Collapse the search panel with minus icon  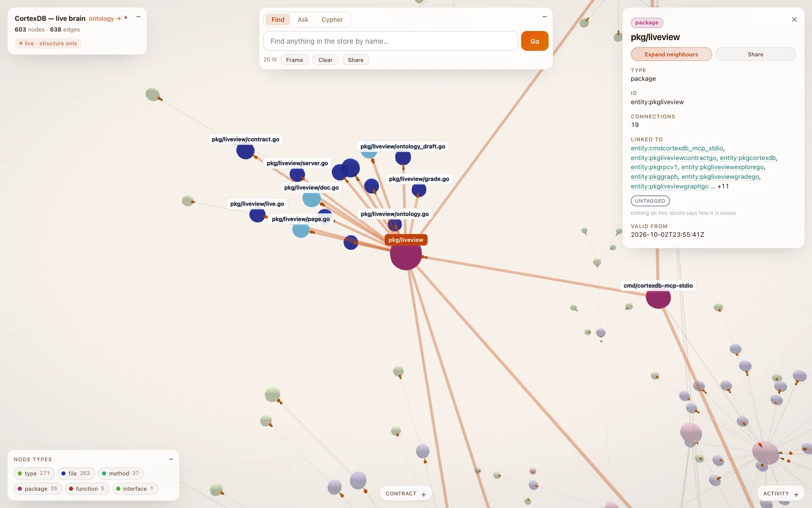[545, 17]
